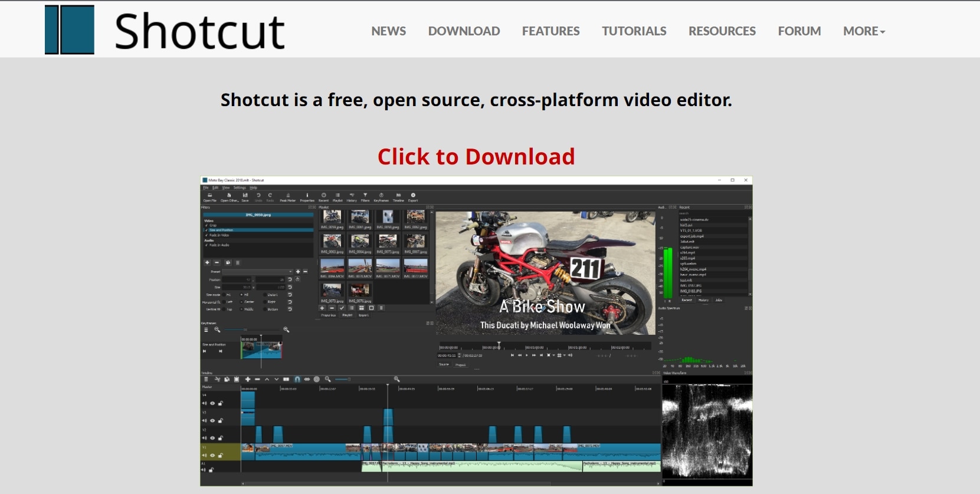Hide track V2 using its eye icon
Viewport: 980px width, 494px height.
click(212, 438)
